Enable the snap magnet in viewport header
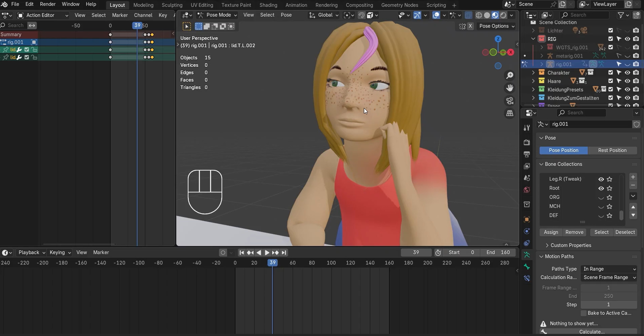Screen dimensions: 644x336 (x=361, y=15)
